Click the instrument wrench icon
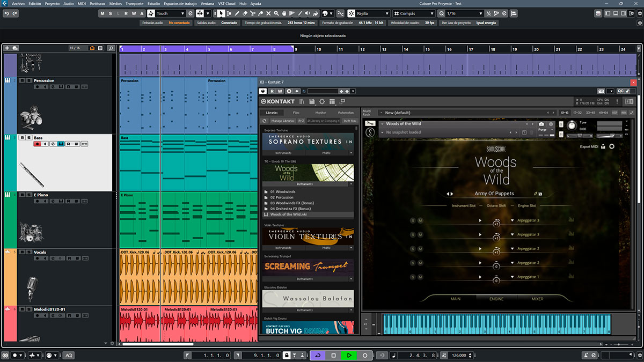The height and width of the screenshot is (362, 644). coord(370,123)
